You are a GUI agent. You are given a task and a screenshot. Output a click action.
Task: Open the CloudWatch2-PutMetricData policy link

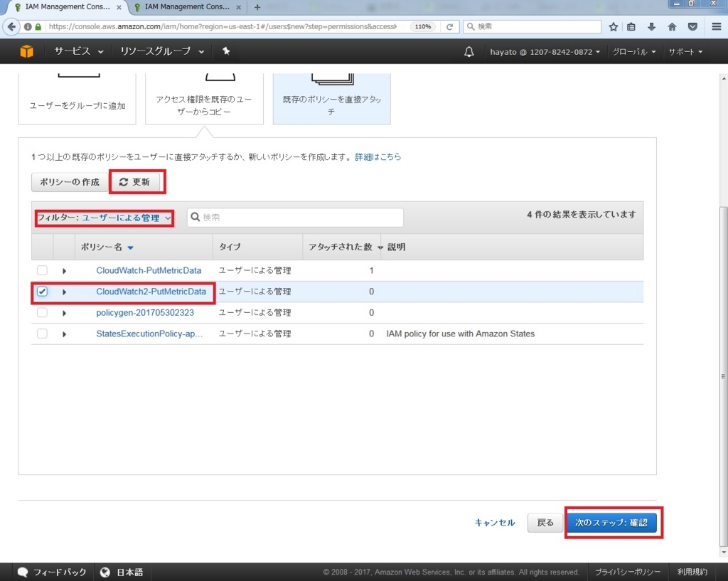[151, 291]
